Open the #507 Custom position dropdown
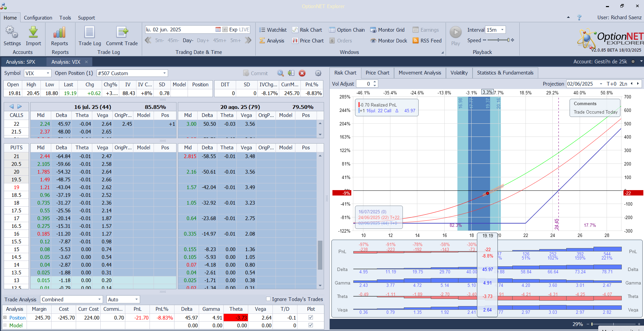The height and width of the screenshot is (331, 644). [164, 73]
